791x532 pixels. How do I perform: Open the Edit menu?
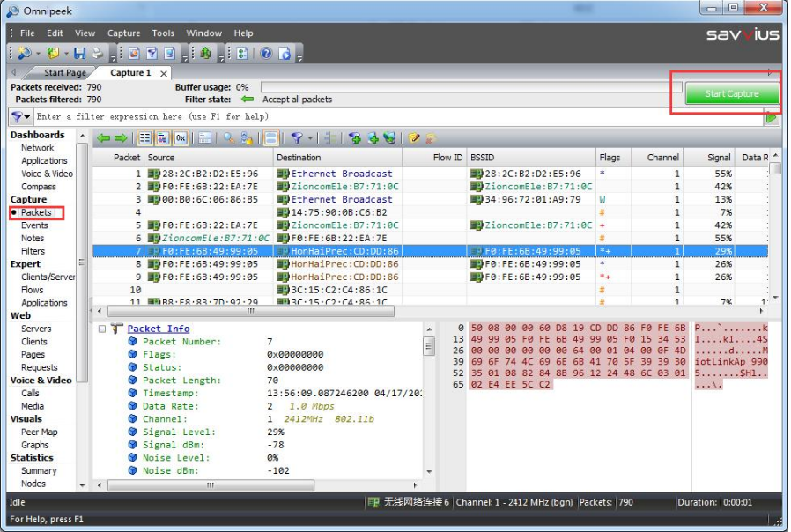(55, 33)
